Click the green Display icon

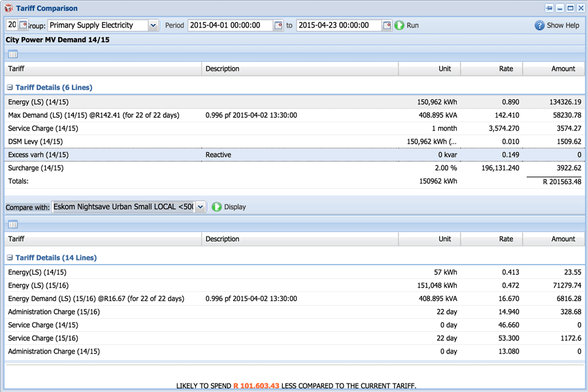pyautogui.click(x=217, y=206)
